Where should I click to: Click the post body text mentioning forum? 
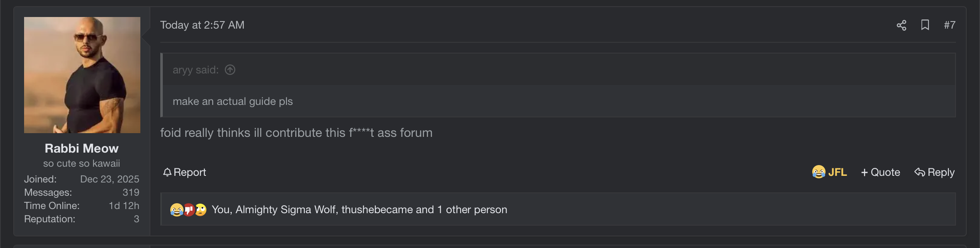coord(296,133)
